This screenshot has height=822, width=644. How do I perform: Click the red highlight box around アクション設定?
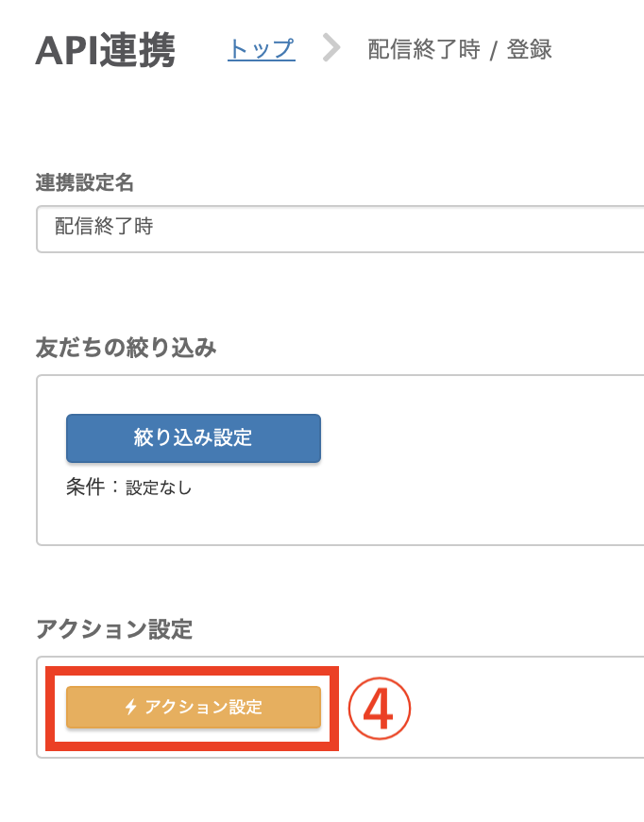[x=194, y=667]
